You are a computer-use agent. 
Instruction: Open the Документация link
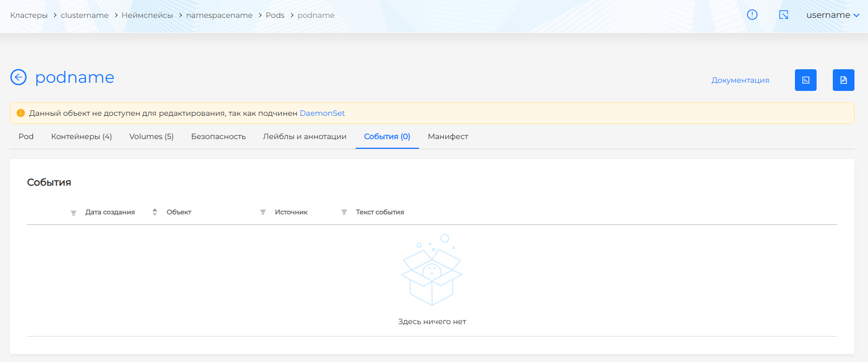click(740, 80)
